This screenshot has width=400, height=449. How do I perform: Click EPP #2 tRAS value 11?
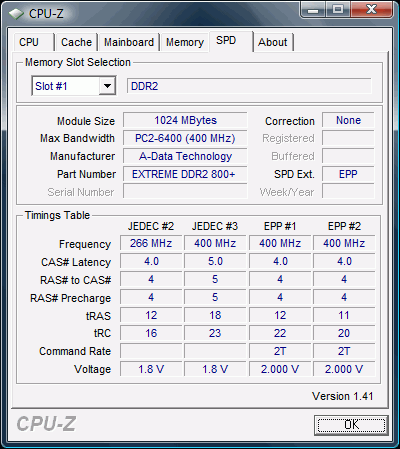tap(344, 315)
